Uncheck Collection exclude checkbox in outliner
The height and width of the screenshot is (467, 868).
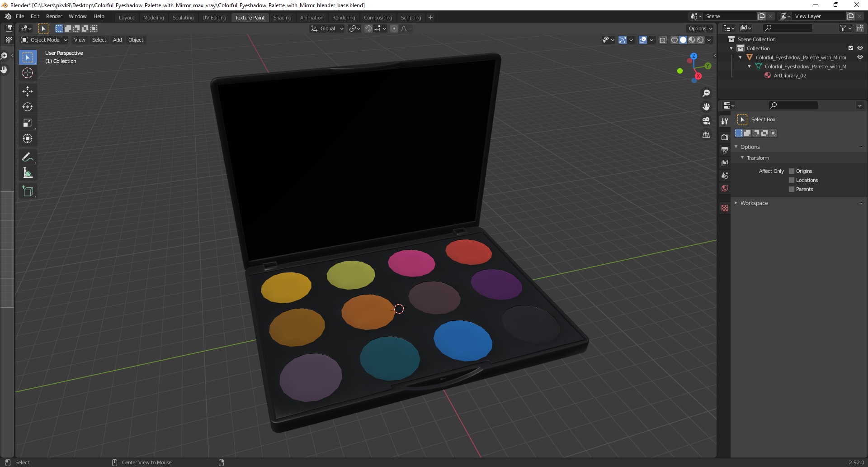[851, 48]
